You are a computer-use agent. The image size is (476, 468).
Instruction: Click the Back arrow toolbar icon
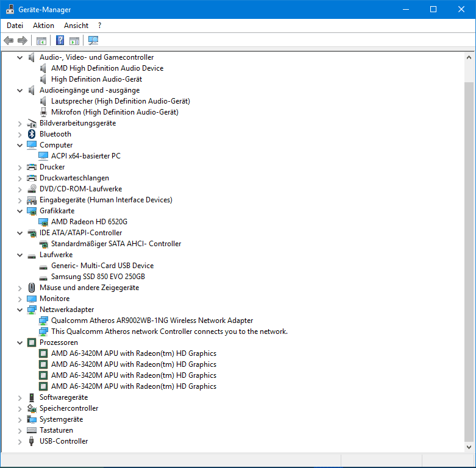9,40
